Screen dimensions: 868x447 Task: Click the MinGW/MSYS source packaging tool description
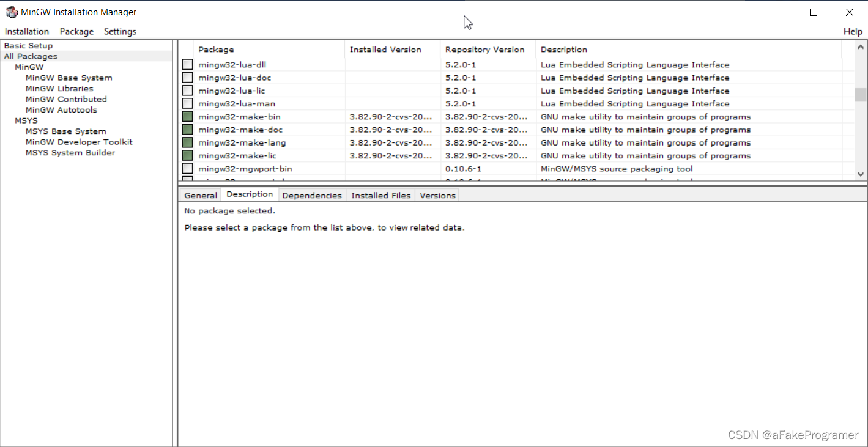coord(617,169)
